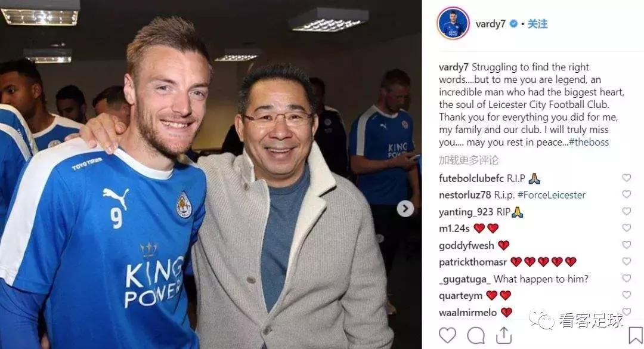The width and height of the screenshot is (644, 349).
Task: Click the share upload icon
Action: point(503,335)
